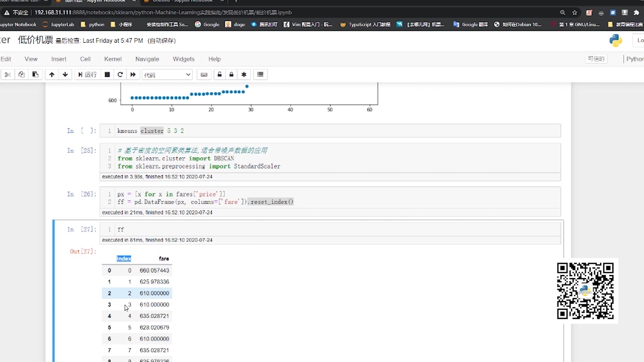Click the QR code image
This screenshot has width=644, height=362.
pyautogui.click(x=586, y=291)
